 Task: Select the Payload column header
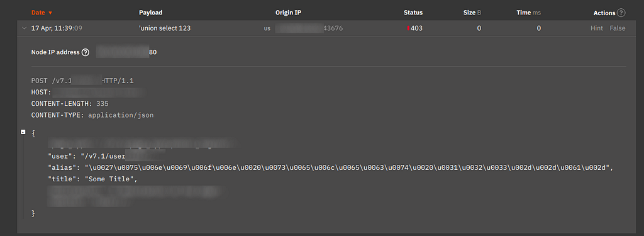pos(151,13)
